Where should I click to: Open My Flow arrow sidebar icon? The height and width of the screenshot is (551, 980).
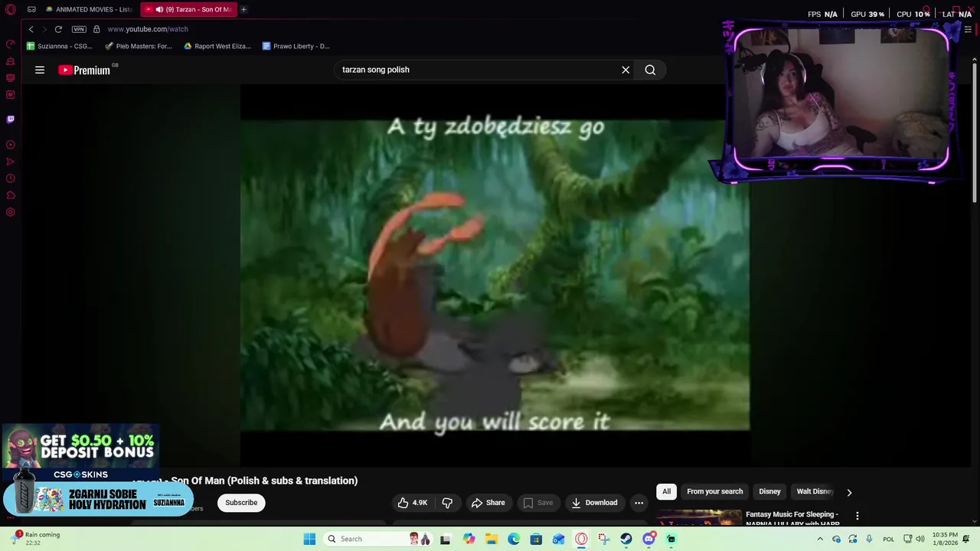[11, 161]
